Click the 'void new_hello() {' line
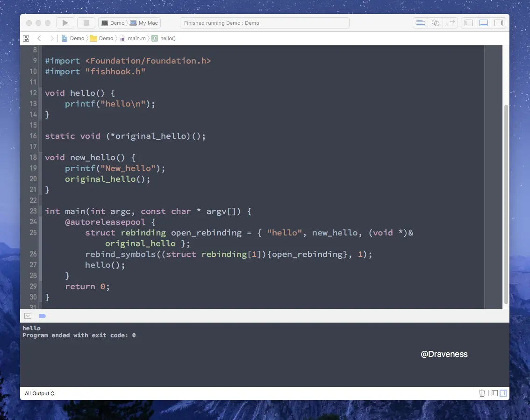Image resolution: width=530 pixels, height=420 pixels. pos(90,157)
